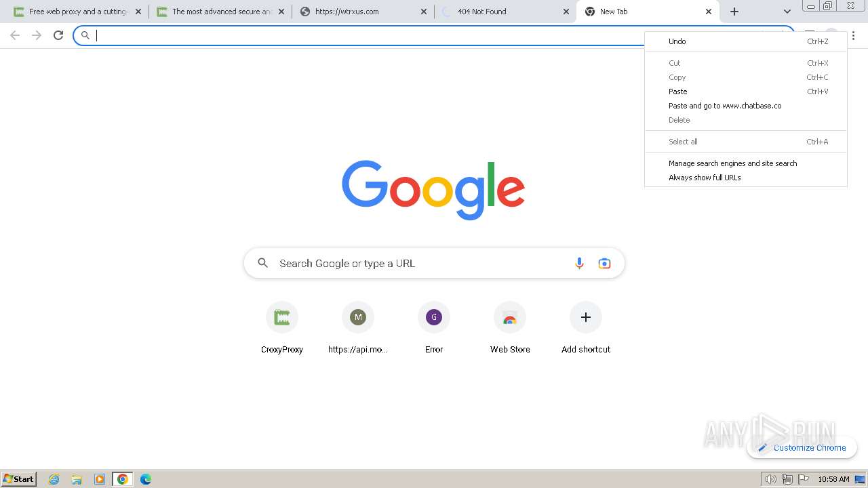Open the CroxyProxy shortcut
This screenshot has height=488, width=868.
[x=282, y=329]
